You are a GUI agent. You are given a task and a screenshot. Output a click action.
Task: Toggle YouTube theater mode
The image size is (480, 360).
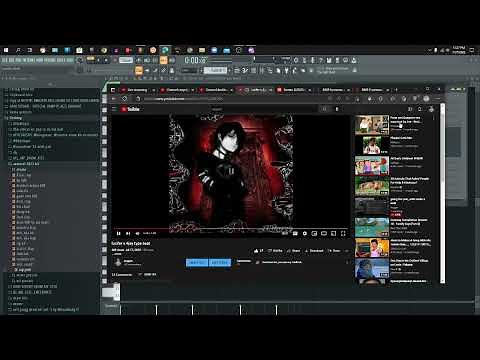coord(324,233)
